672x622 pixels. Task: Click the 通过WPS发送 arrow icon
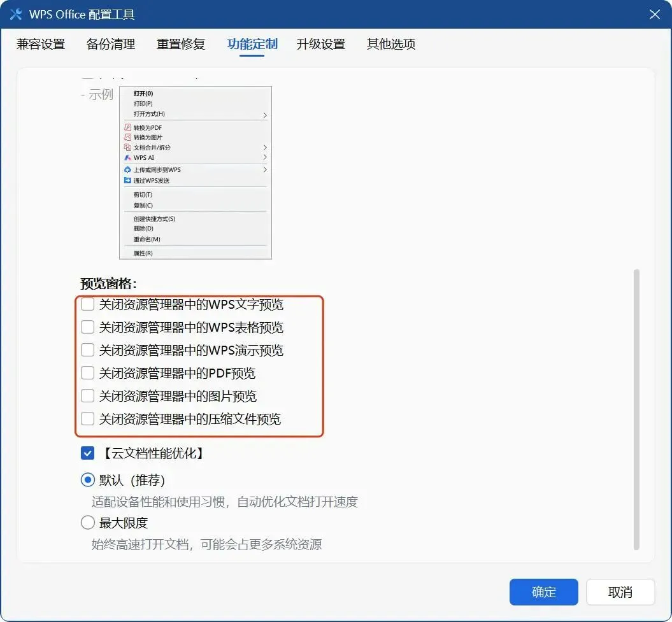click(127, 180)
